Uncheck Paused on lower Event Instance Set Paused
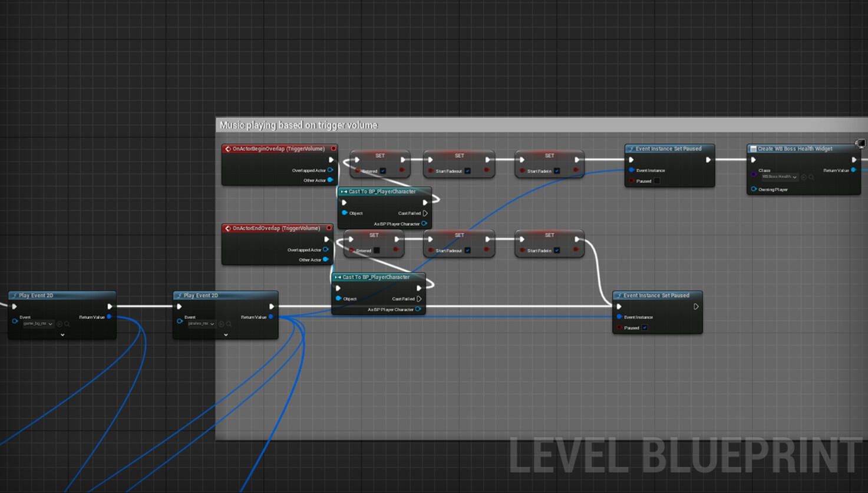This screenshot has width=868, height=493. pos(645,328)
